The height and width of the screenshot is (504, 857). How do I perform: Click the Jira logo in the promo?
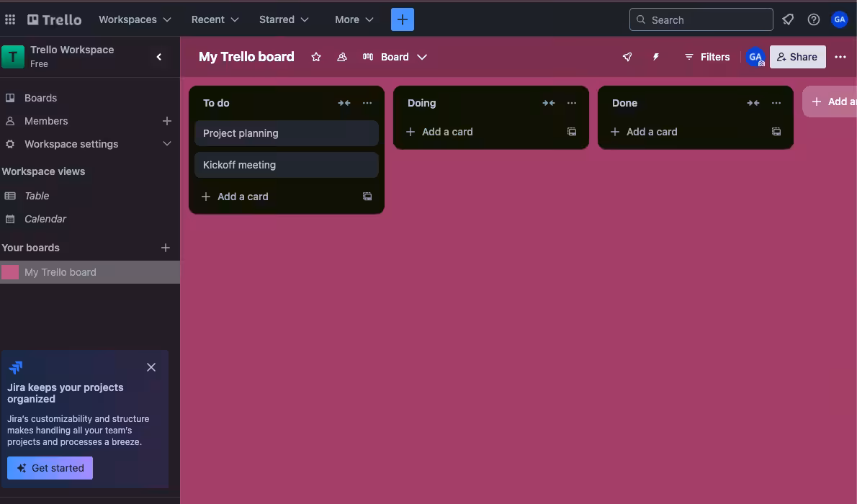[x=16, y=367]
